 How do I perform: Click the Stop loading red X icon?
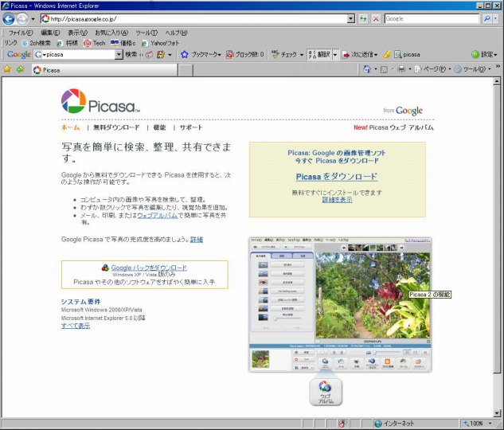point(376,18)
